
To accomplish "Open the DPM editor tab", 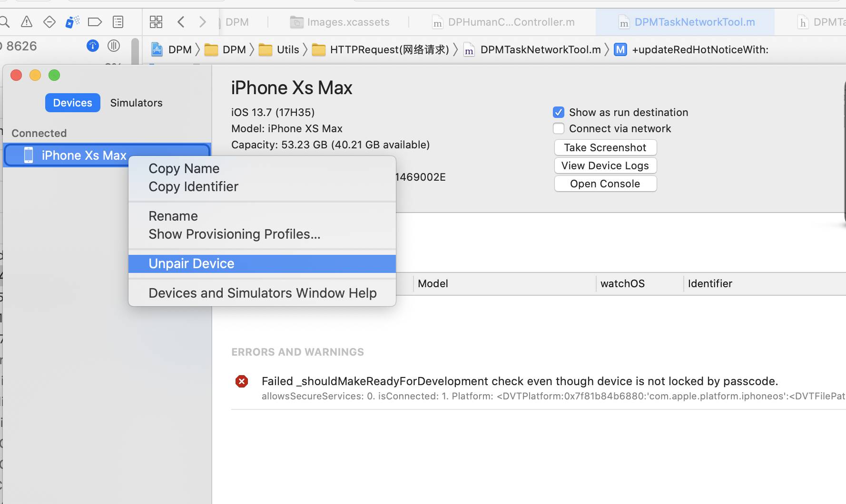I will [x=237, y=22].
